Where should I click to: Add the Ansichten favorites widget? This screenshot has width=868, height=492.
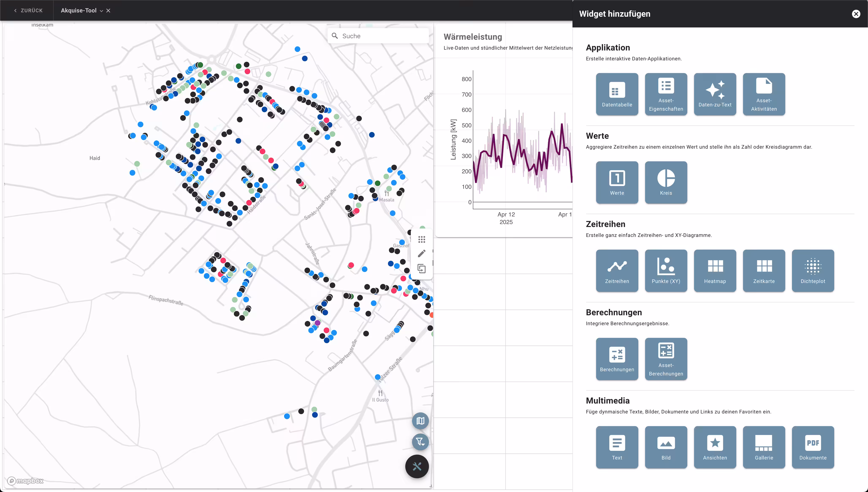715,447
